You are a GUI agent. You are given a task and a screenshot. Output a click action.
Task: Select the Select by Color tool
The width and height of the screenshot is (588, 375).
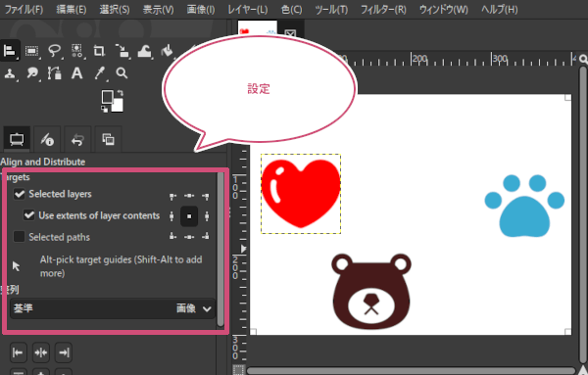click(76, 51)
